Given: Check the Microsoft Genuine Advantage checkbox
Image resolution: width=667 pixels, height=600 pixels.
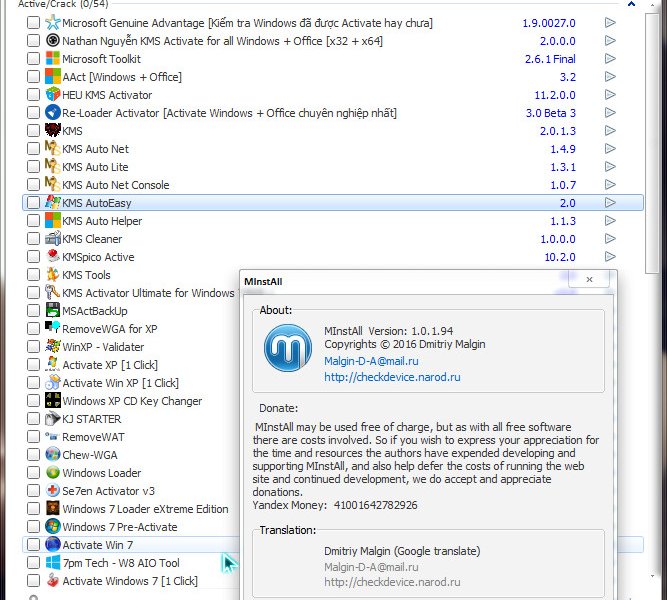Looking at the screenshot, I should (33, 23).
